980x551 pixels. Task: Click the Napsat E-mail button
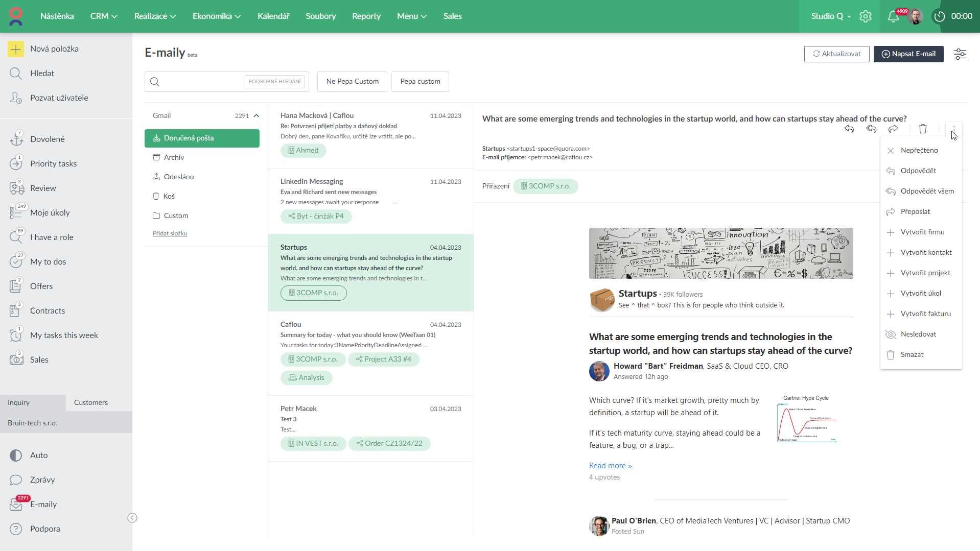point(908,54)
